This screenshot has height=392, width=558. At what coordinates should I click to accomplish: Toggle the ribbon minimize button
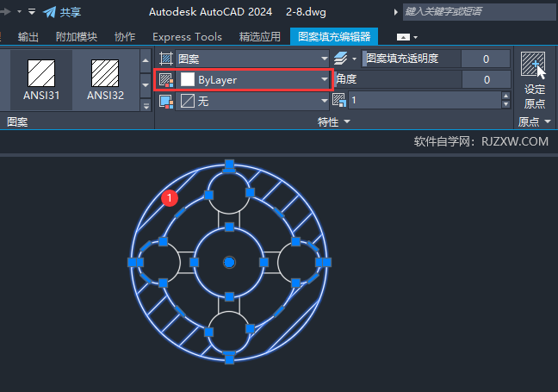pos(403,37)
